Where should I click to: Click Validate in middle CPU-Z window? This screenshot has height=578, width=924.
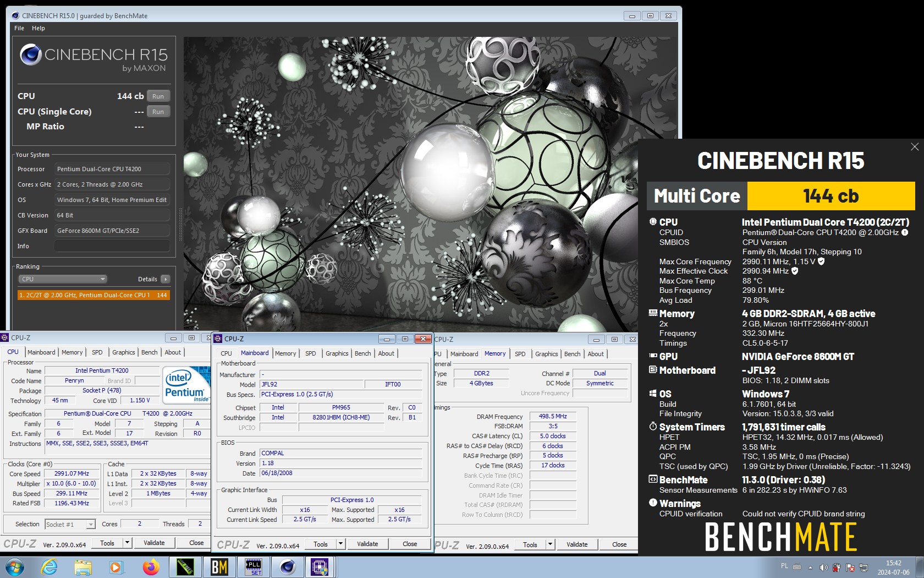pos(367,544)
